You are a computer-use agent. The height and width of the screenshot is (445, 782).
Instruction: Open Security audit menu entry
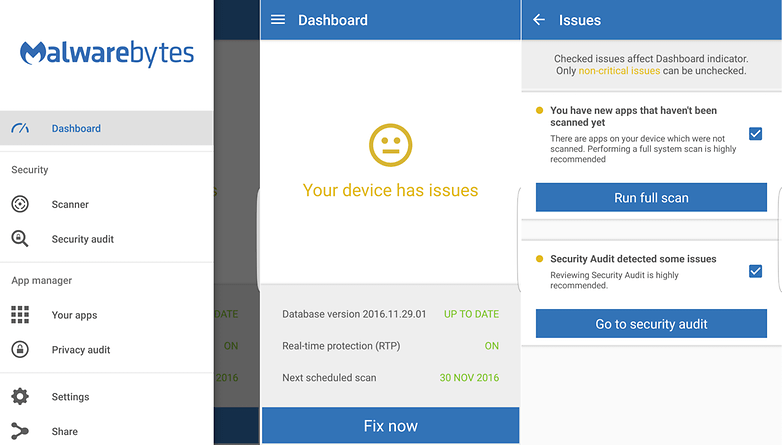click(106, 239)
